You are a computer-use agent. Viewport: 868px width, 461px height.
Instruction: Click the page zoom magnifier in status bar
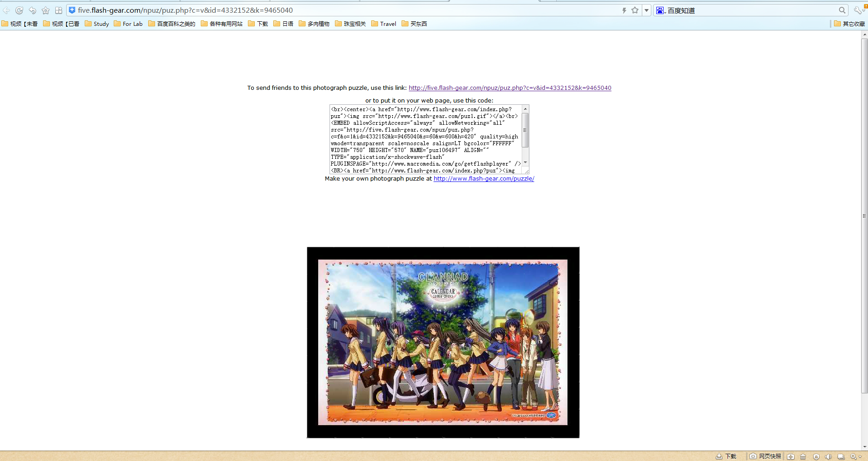(854, 456)
